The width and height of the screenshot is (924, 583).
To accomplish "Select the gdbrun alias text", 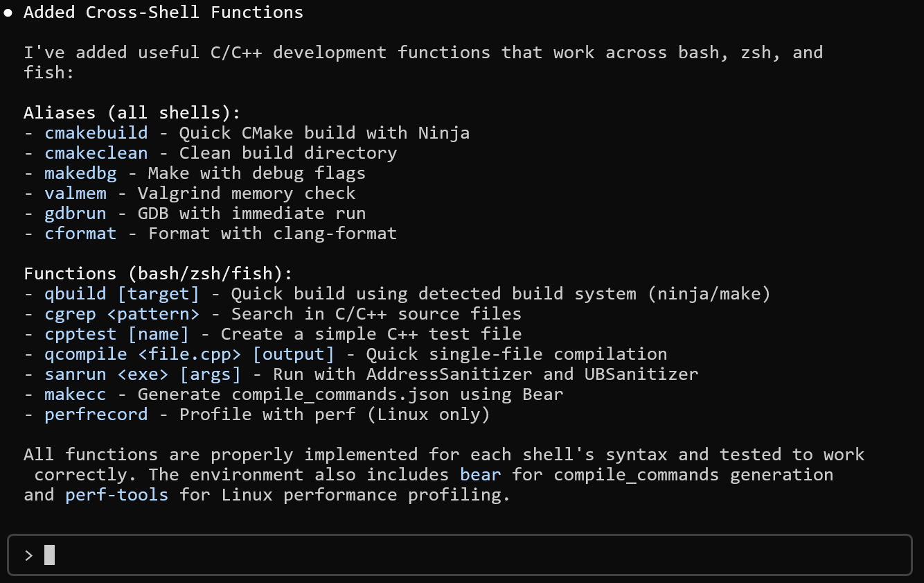I will [75, 214].
